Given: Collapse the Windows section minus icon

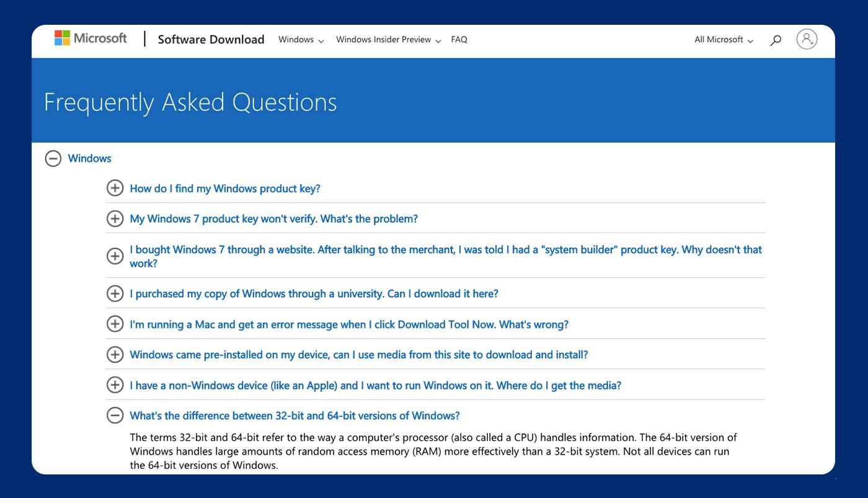Looking at the screenshot, I should coord(53,159).
